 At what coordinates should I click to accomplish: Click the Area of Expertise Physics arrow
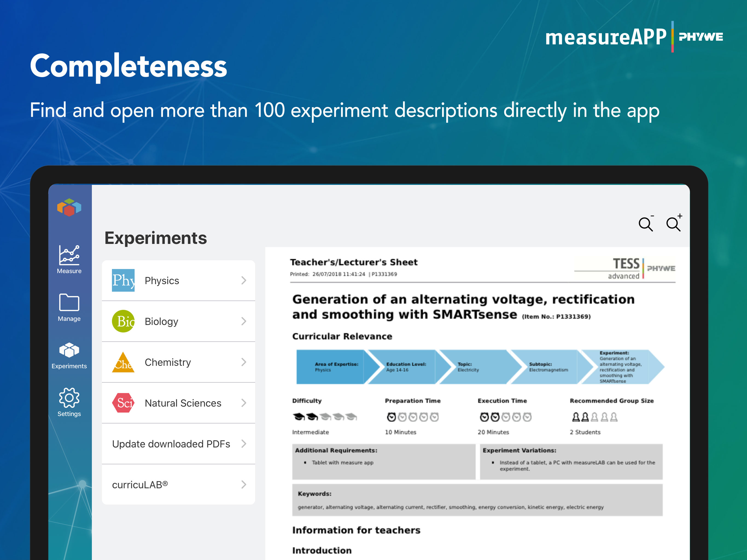336,367
